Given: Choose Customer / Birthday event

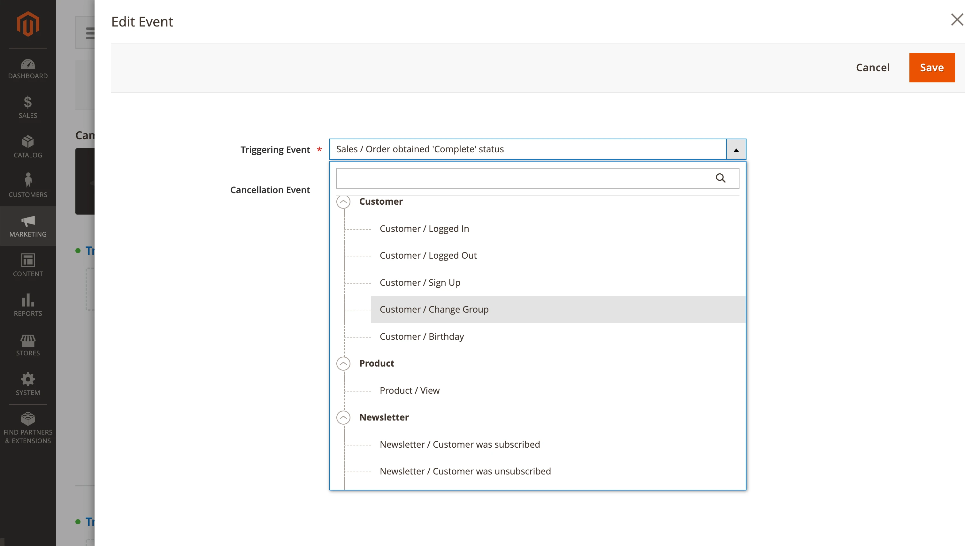Looking at the screenshot, I should point(422,337).
